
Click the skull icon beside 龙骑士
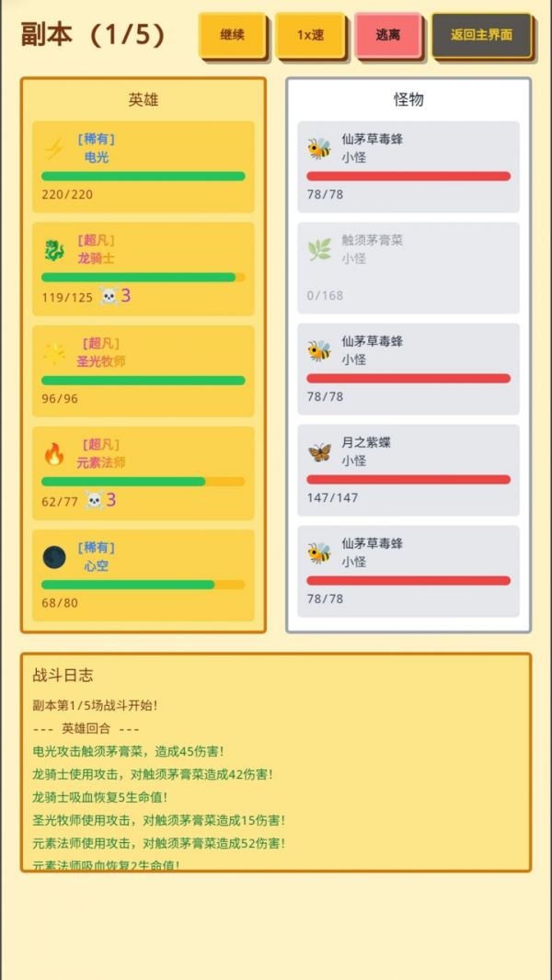click(108, 295)
